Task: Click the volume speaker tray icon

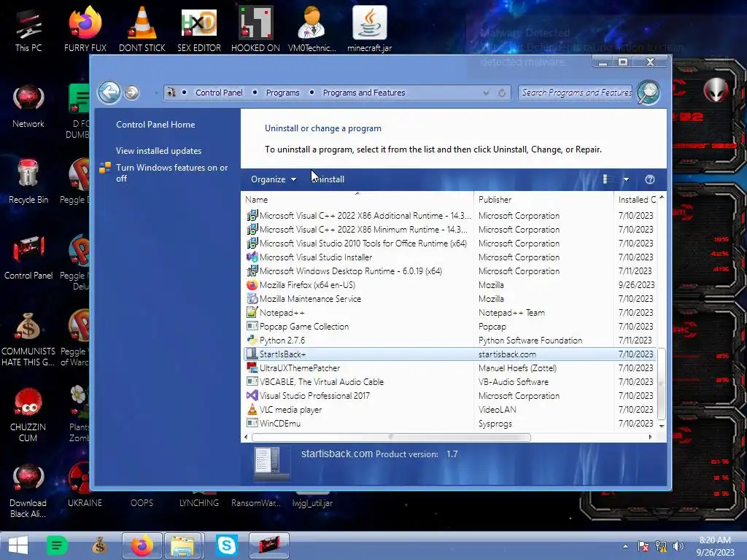Action: pos(678,546)
